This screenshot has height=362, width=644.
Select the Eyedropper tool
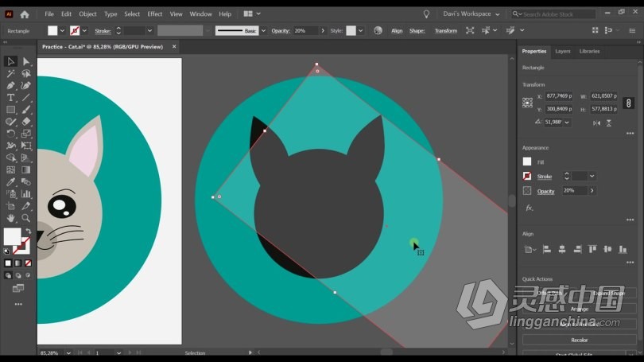click(x=10, y=181)
